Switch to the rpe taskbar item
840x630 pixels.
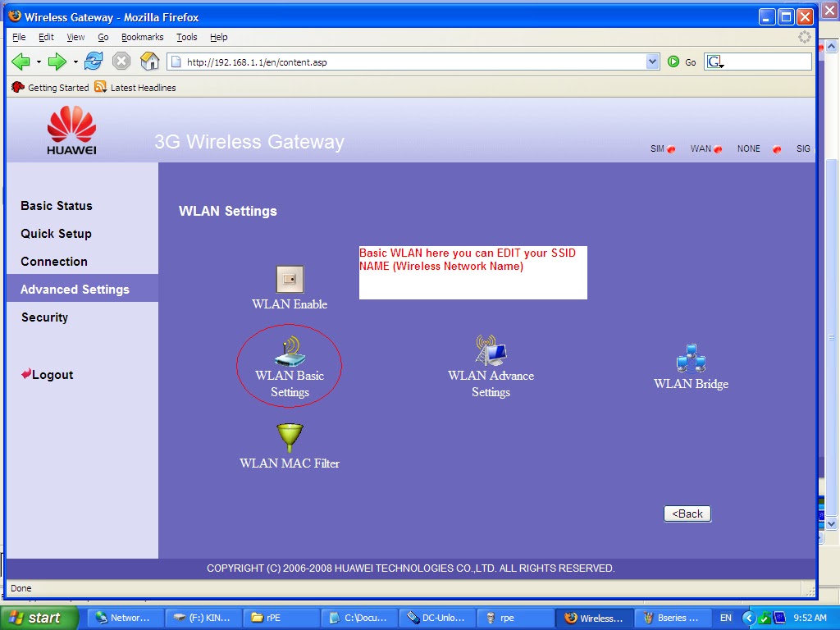(x=514, y=618)
